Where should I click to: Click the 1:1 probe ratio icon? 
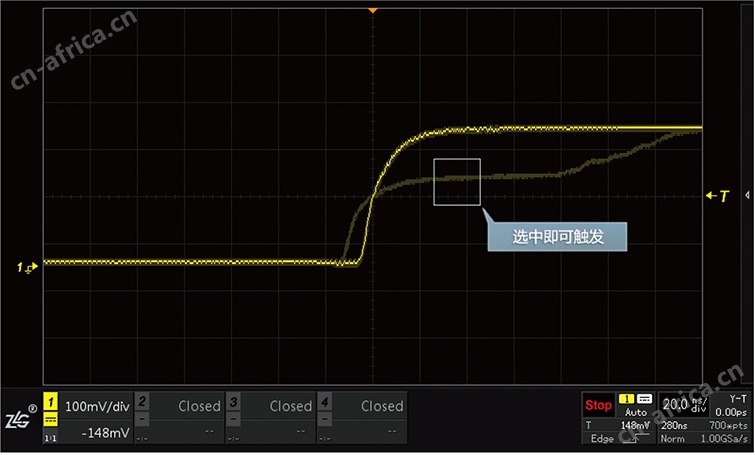pos(51,438)
